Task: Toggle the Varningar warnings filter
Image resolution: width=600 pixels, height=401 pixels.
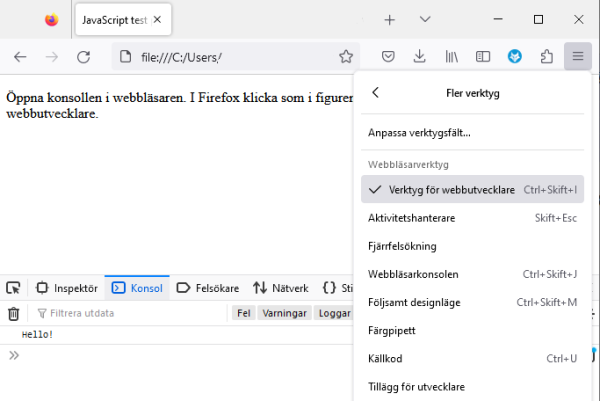Action: tap(284, 313)
